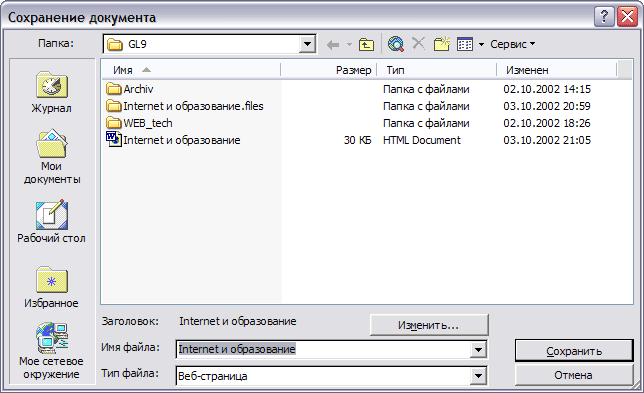
Task: Click the Help question mark button
Action: (x=604, y=17)
